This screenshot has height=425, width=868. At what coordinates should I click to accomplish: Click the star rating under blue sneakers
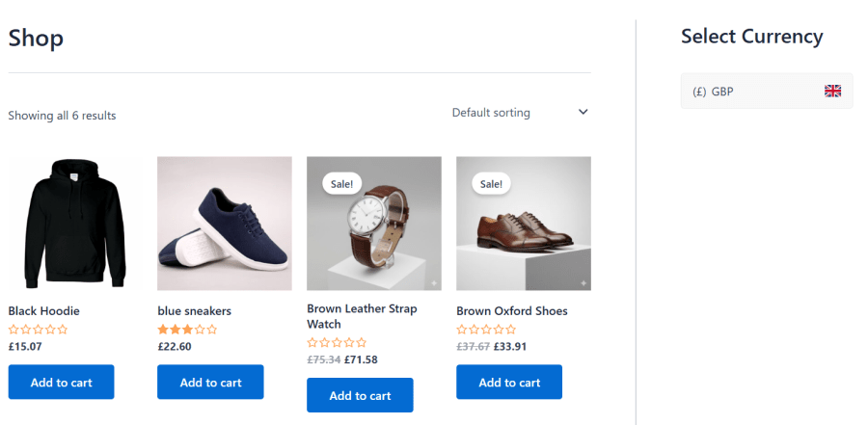(187, 330)
